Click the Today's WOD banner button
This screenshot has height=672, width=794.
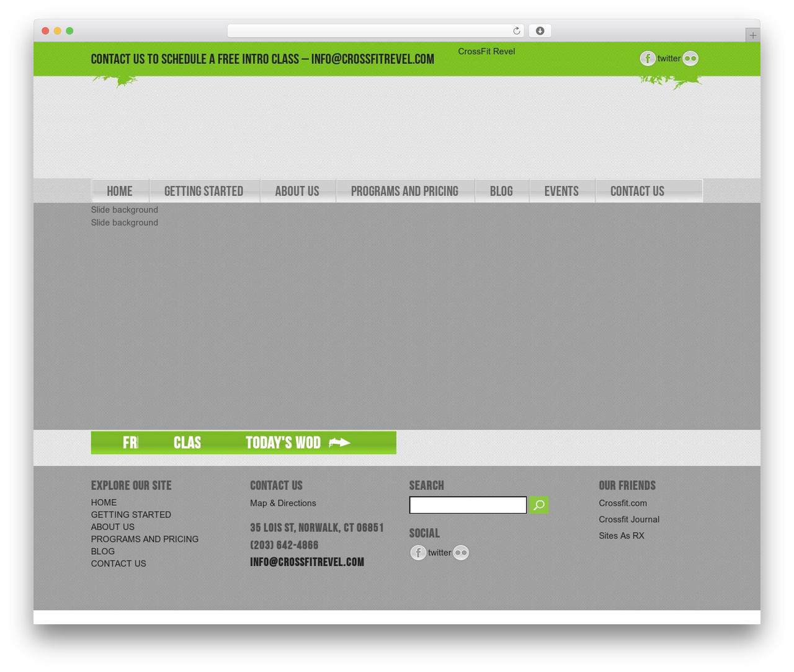pos(298,443)
